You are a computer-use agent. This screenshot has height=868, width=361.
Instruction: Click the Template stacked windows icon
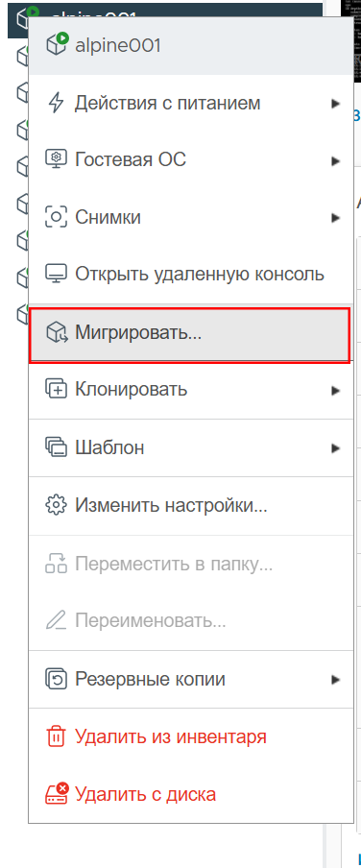pos(56,447)
